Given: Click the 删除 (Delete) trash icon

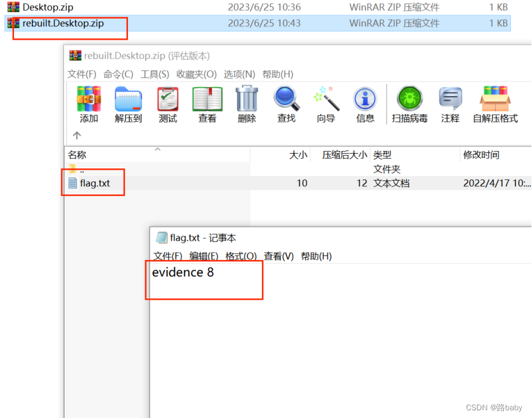Looking at the screenshot, I should 246,99.
